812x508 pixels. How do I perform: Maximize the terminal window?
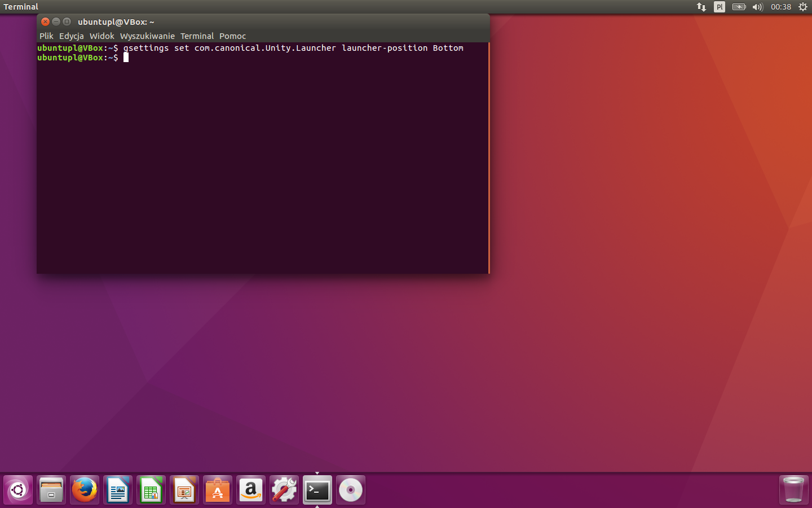pos(67,21)
